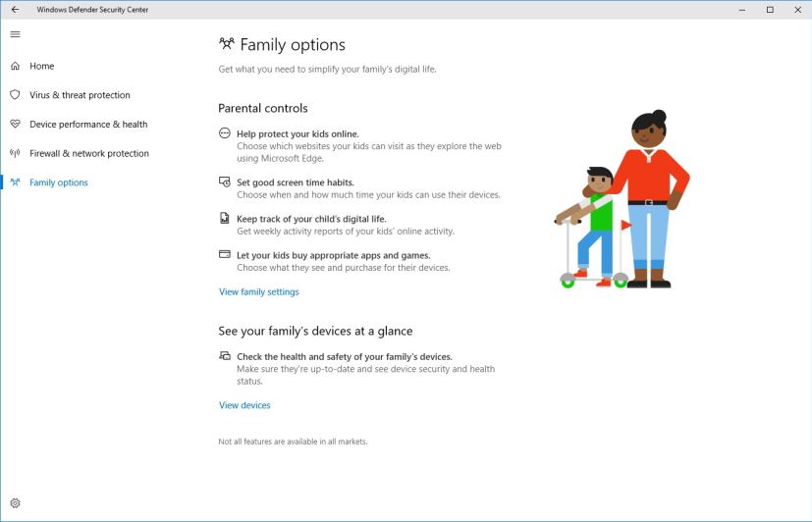Click 'Check the health and safety' text
The image size is (812, 522).
345,357
